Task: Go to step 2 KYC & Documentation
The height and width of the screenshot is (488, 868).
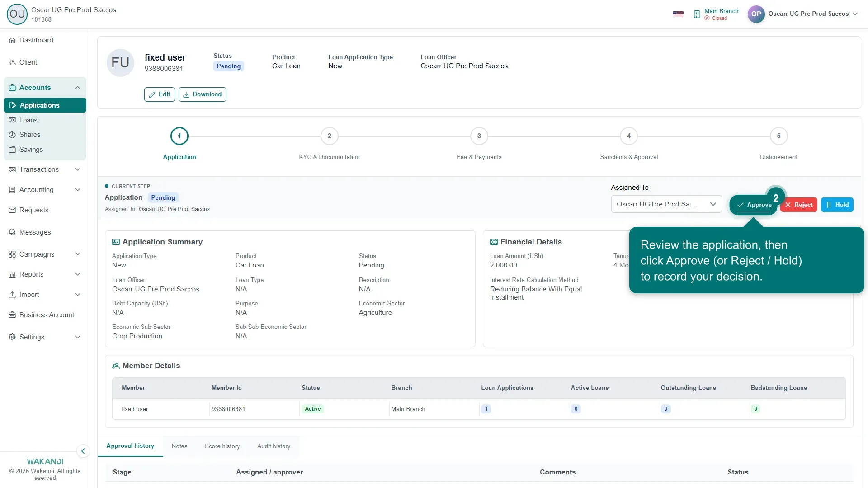Action: coord(330,136)
